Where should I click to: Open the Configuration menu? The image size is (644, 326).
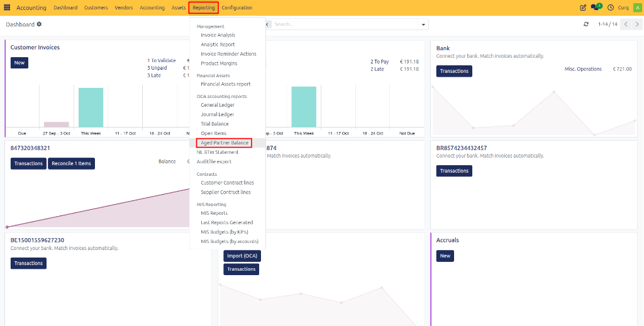point(237,8)
